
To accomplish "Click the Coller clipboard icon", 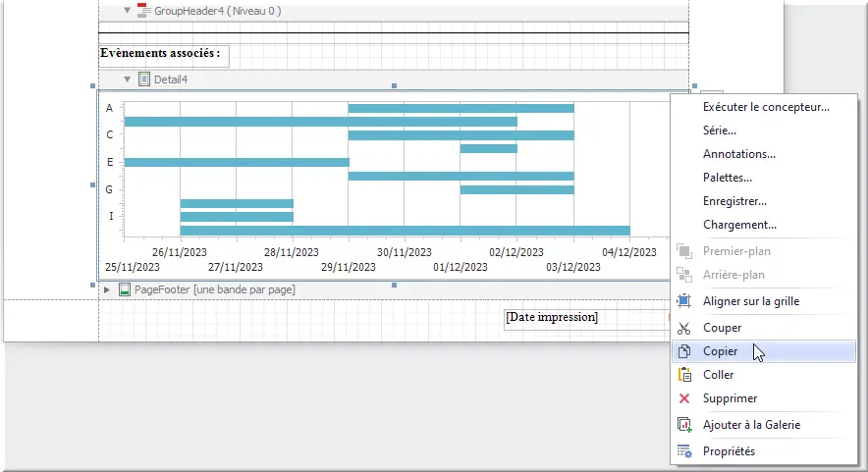I will tap(684, 375).
